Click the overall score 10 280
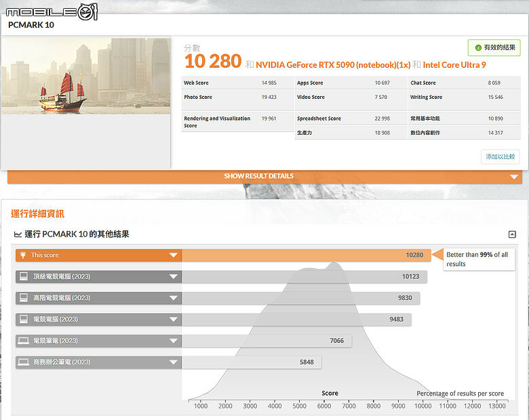The height and width of the screenshot is (420, 529). pyautogui.click(x=213, y=62)
